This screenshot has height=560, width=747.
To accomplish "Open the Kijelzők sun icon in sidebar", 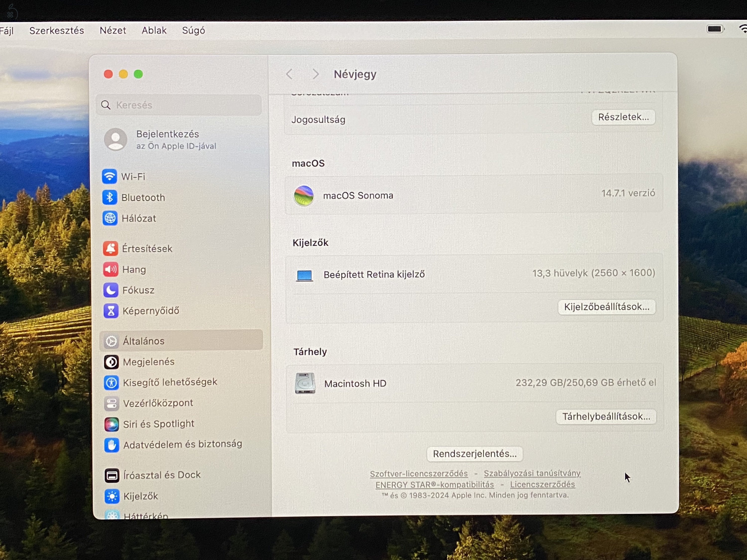I will (x=112, y=496).
